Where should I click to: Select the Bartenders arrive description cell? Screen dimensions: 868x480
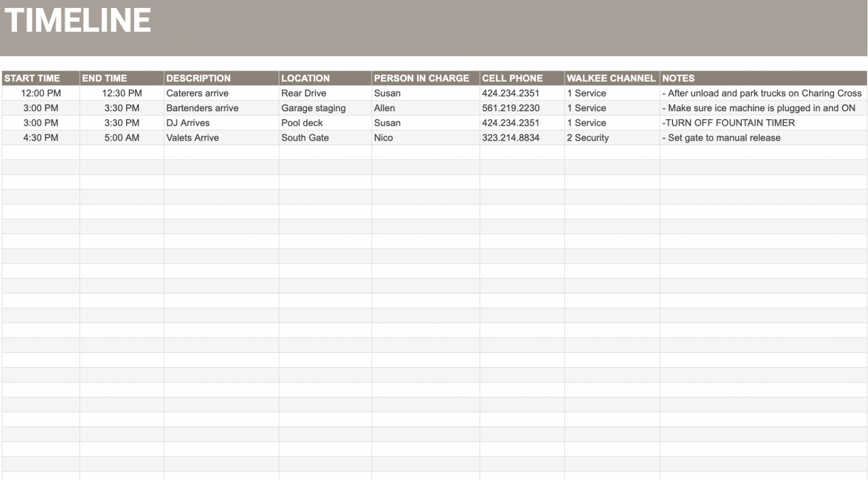pyautogui.click(x=201, y=108)
